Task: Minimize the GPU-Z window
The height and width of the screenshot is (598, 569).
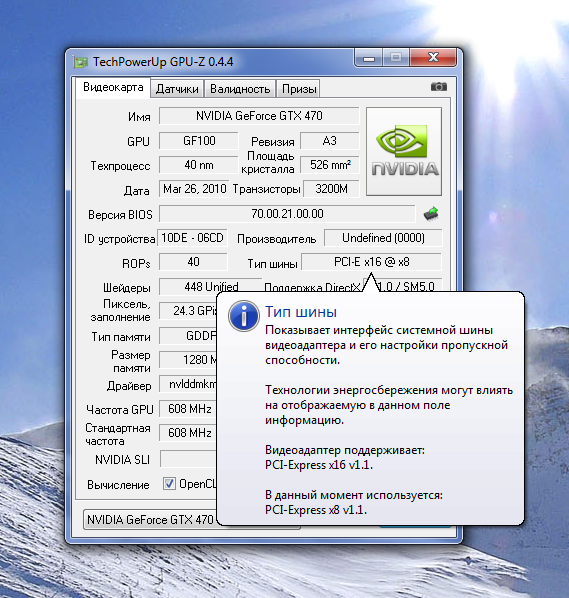Action: pos(368,58)
